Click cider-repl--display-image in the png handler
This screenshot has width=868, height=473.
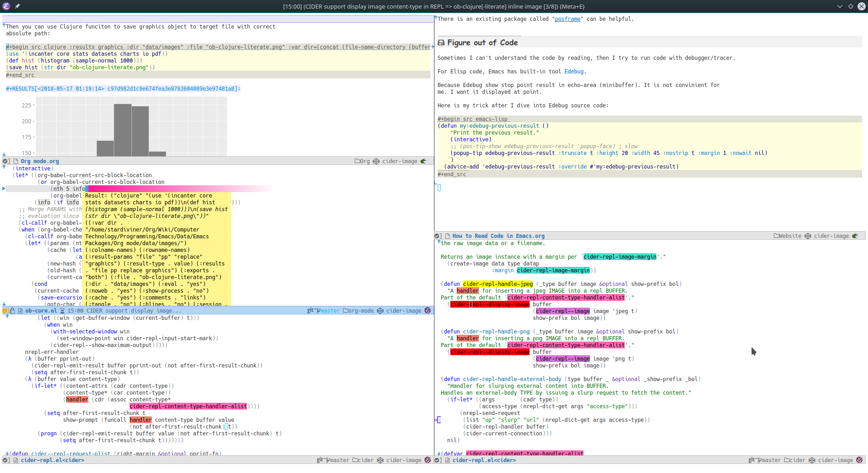pos(490,352)
